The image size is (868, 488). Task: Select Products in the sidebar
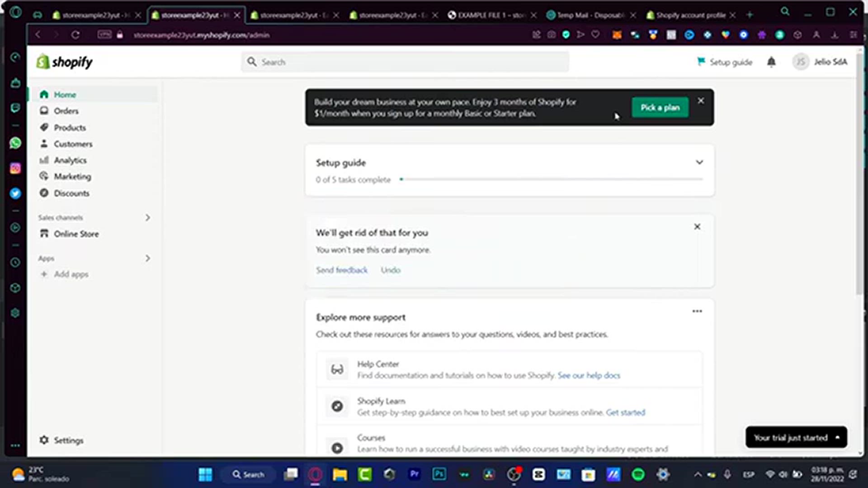click(x=70, y=127)
